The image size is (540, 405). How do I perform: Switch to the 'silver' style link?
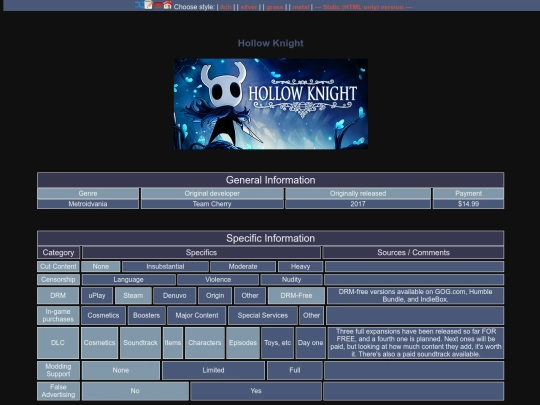[x=249, y=7]
